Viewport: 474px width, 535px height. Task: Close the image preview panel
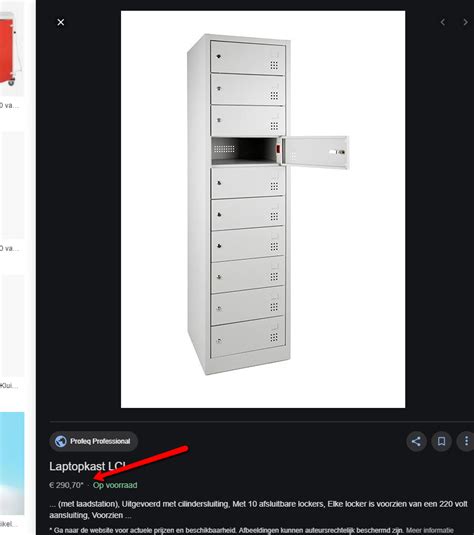[61, 22]
